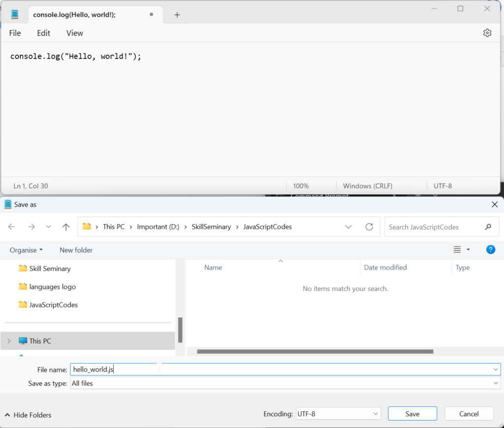Select Skill Seminary folder in sidebar
The width and height of the screenshot is (504, 428).
click(x=50, y=269)
